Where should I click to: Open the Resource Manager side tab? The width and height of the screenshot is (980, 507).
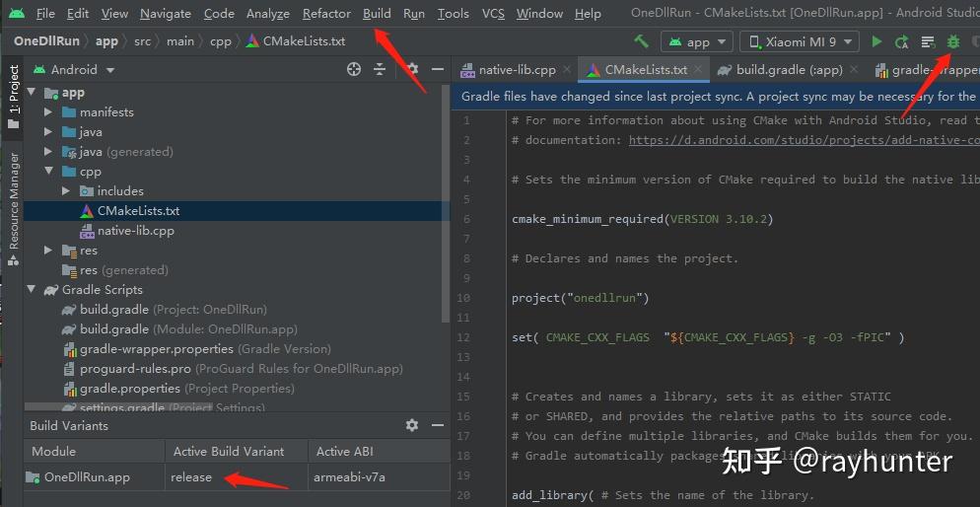[x=13, y=209]
